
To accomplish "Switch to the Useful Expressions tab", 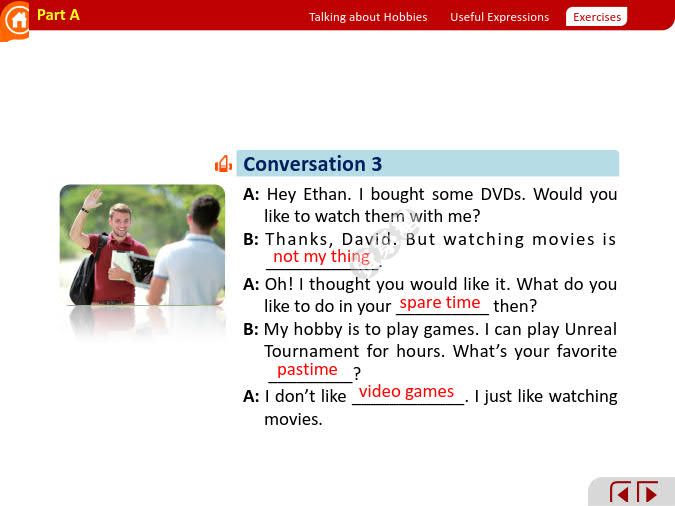I will tap(499, 17).
